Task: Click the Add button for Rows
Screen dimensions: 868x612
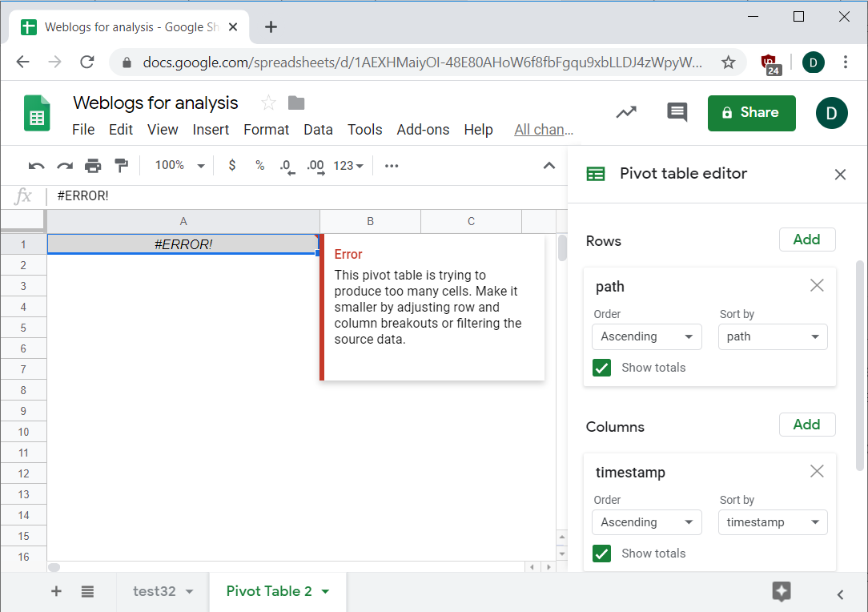Action: coord(806,240)
